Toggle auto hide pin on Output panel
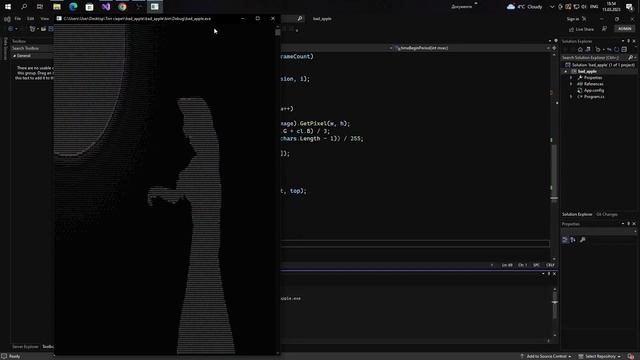The height and width of the screenshot is (360, 640). (x=549, y=274)
